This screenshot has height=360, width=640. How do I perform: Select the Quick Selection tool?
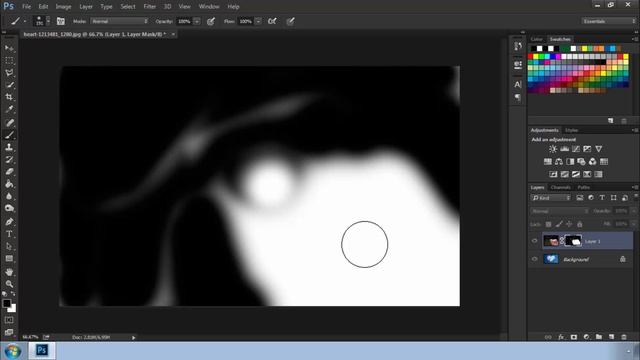pyautogui.click(x=9, y=85)
